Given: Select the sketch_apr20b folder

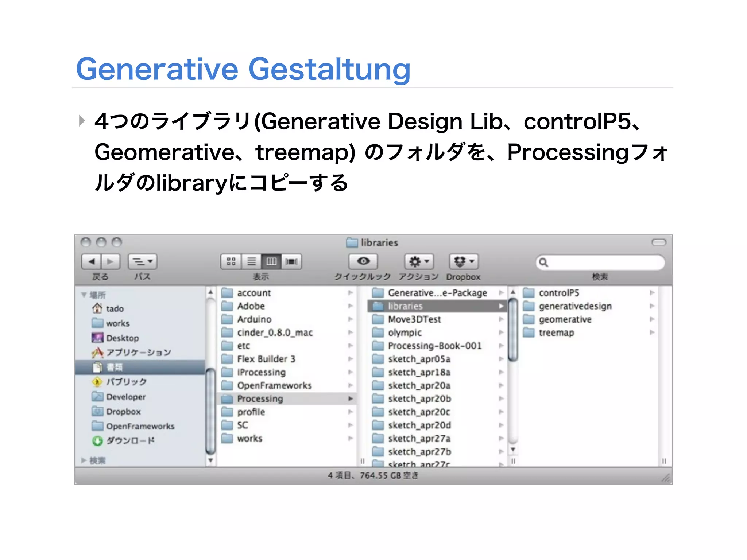Looking at the screenshot, I should [437, 398].
